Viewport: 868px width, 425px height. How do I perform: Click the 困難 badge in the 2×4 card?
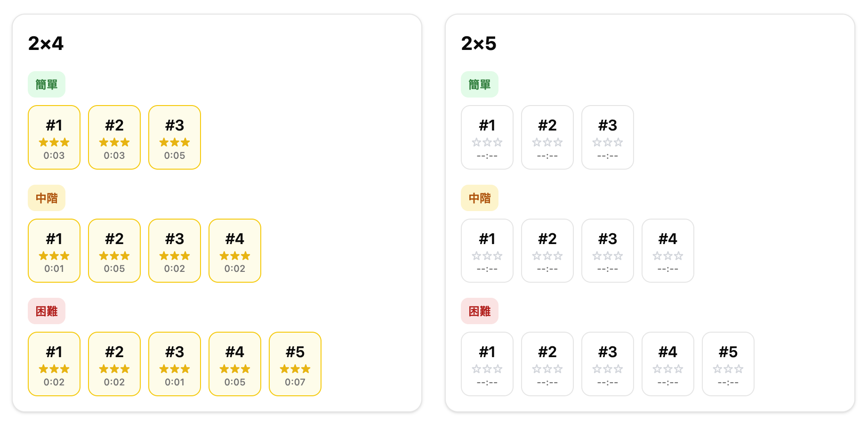tap(47, 311)
